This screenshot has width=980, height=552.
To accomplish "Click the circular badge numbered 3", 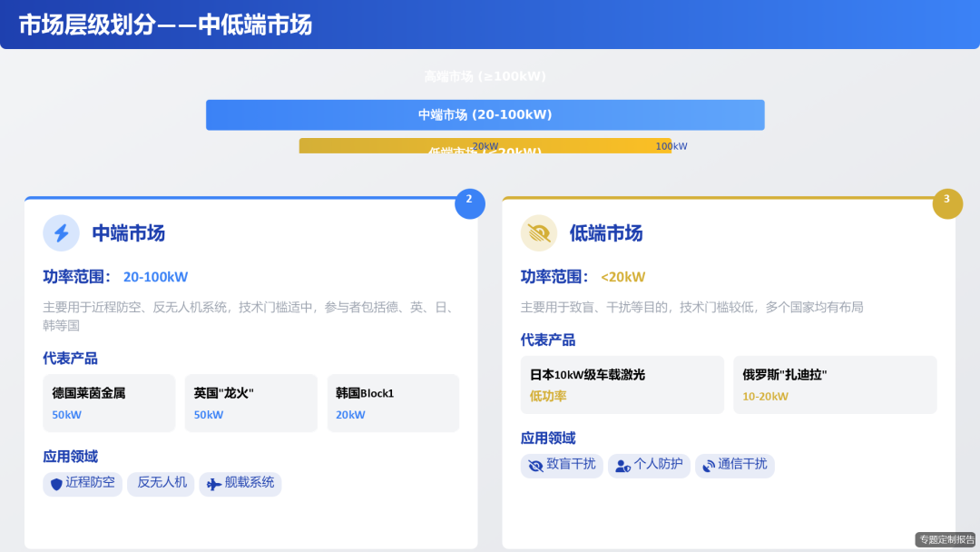I will (x=948, y=204).
